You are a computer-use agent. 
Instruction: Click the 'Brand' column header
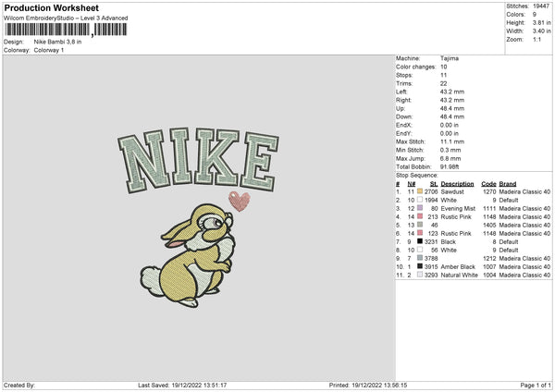pos(508,184)
